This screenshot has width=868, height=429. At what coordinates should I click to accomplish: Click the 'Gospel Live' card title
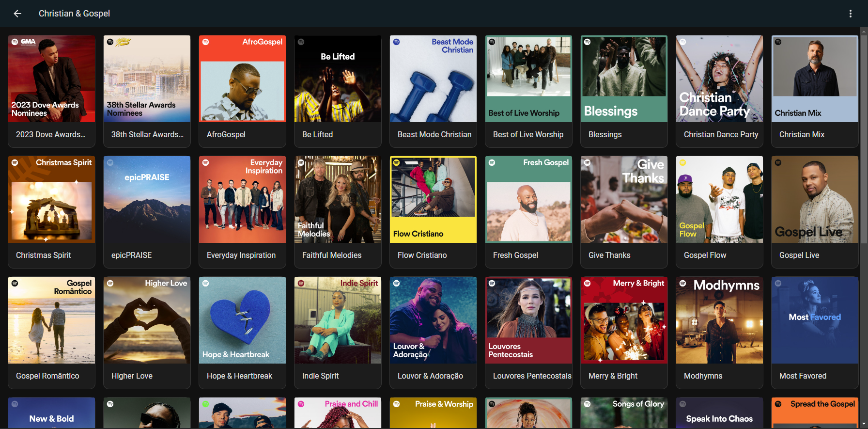tap(799, 255)
